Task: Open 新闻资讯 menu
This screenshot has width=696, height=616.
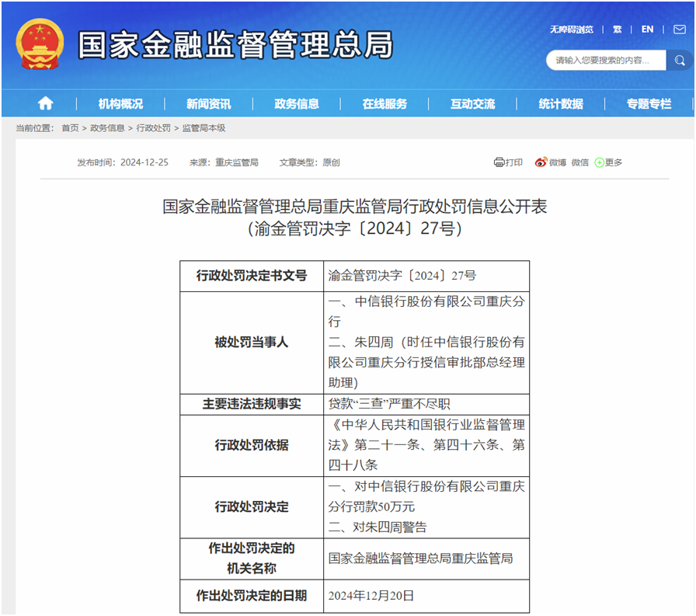Action: [208, 104]
